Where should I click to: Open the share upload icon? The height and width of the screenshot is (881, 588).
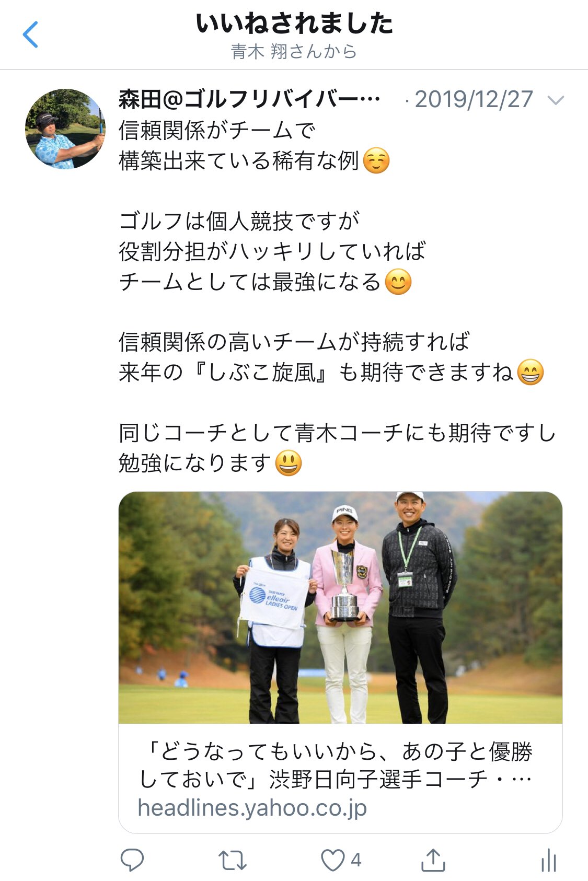point(433,860)
